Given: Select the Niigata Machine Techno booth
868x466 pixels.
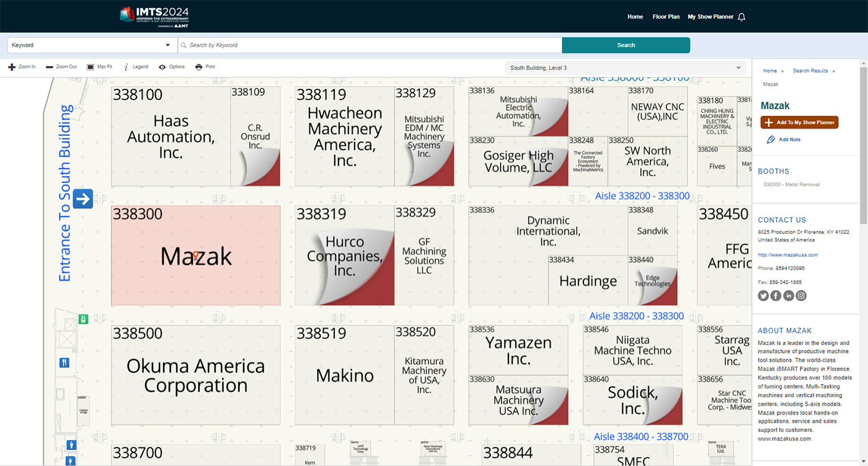Looking at the screenshot, I should [632, 350].
